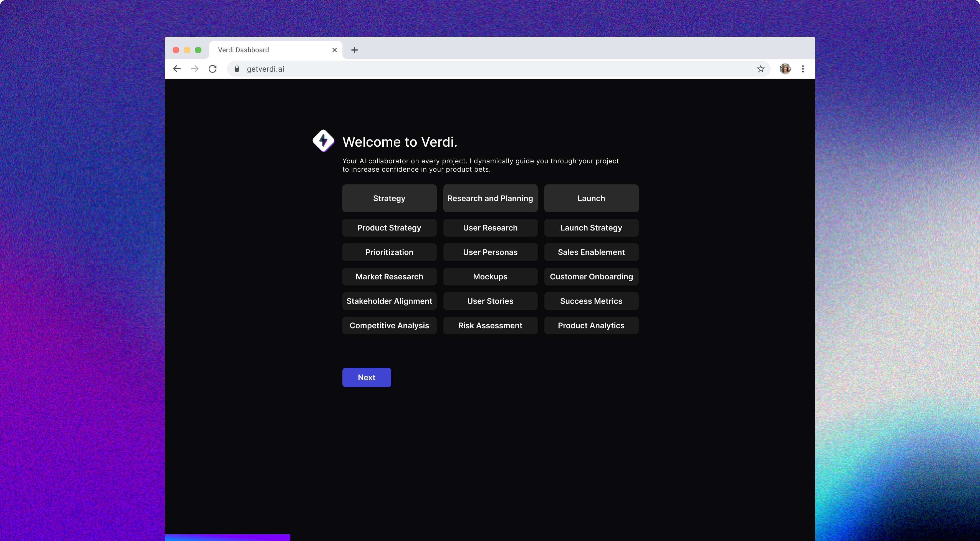This screenshot has width=980, height=541.
Task: Select the Customer Onboarding option
Action: (591, 277)
